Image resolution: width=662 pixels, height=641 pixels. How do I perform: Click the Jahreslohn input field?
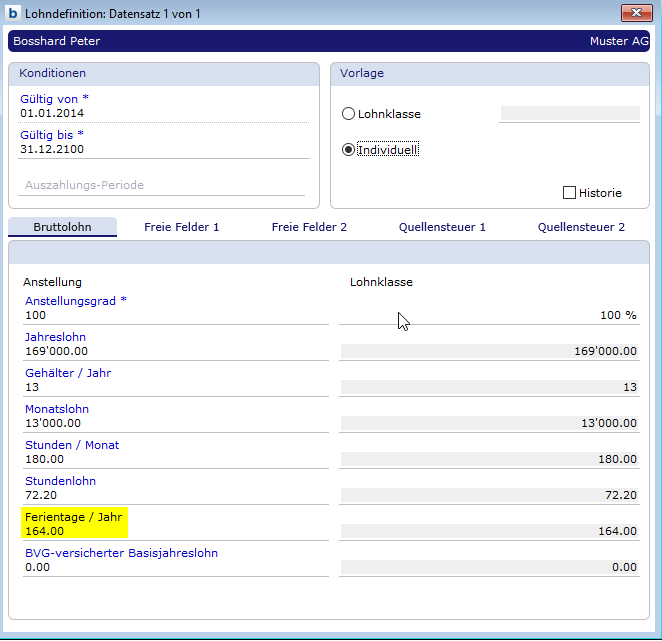(176, 351)
